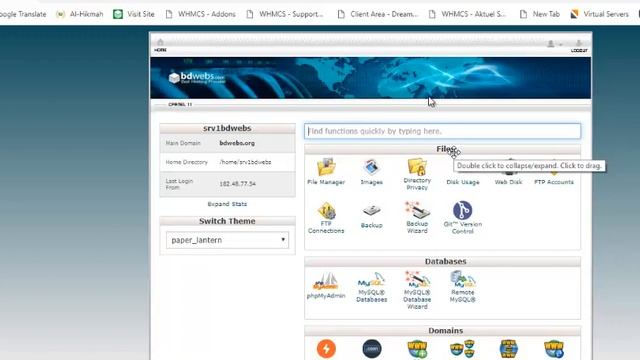The image size is (640, 360).
Task: Click the bdwebs logo in banner
Action: [197, 78]
